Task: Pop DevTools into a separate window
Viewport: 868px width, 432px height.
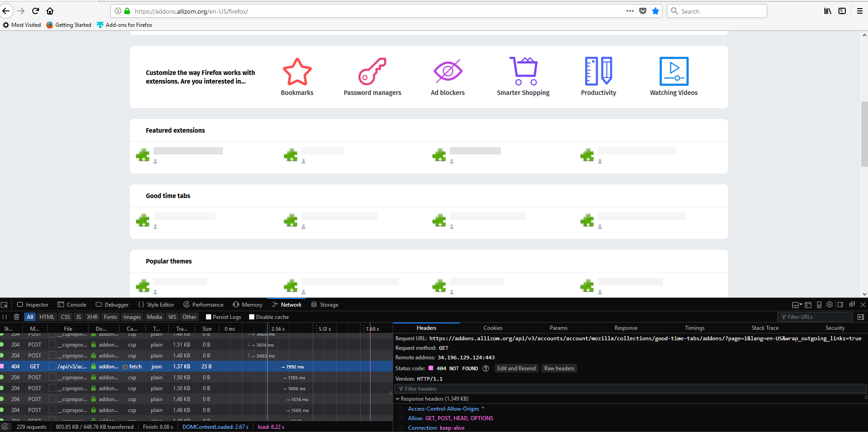Action: (x=852, y=304)
